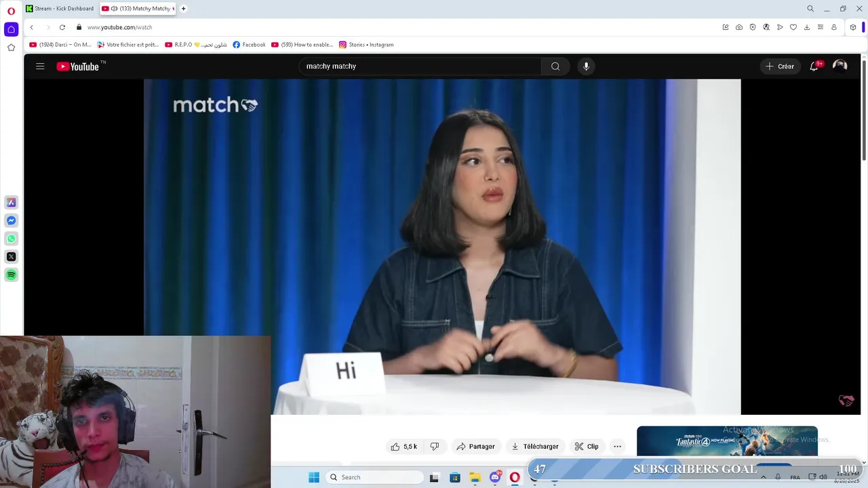Open a new browser tab with plus
The width and height of the screenshot is (868, 488).
click(x=183, y=9)
